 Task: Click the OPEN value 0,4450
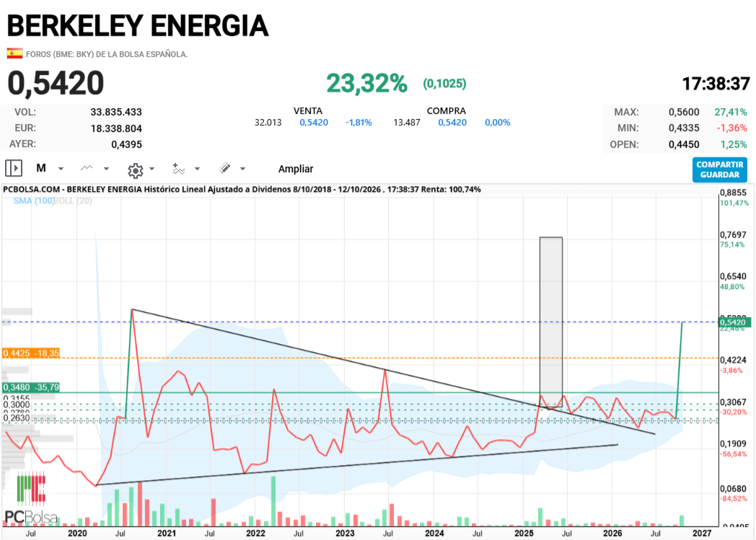click(x=684, y=144)
